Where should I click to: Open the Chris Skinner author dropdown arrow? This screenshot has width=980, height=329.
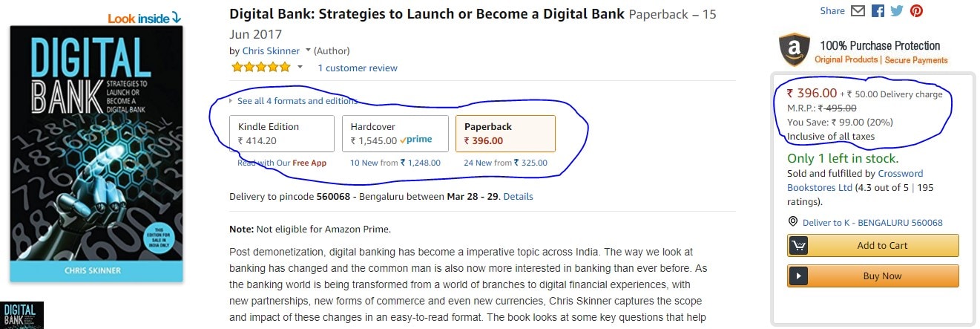tap(308, 50)
